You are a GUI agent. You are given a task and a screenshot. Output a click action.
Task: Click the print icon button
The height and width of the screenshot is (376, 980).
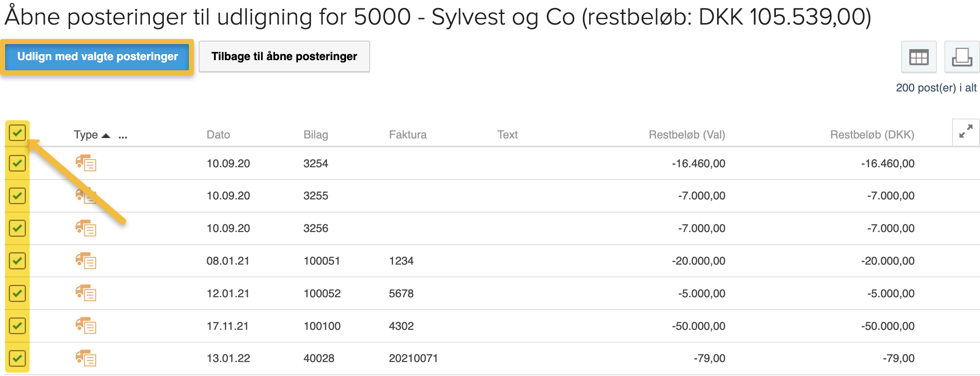962,57
